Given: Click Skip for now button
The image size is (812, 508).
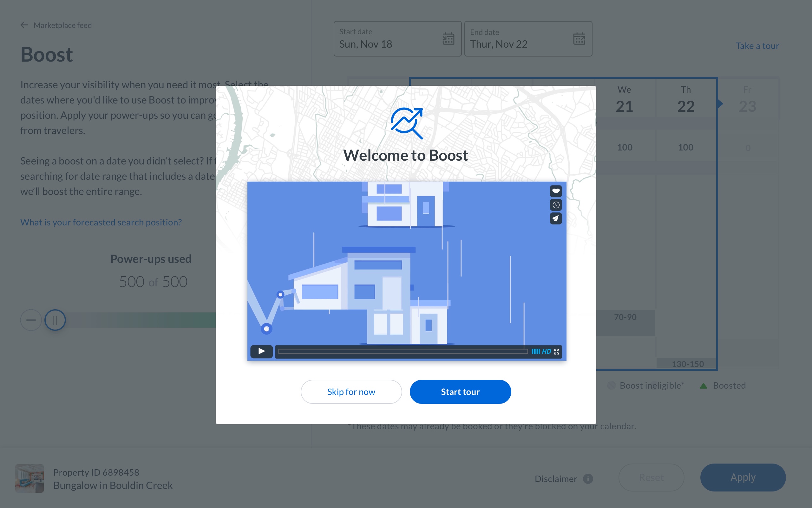Looking at the screenshot, I should click(x=351, y=392).
